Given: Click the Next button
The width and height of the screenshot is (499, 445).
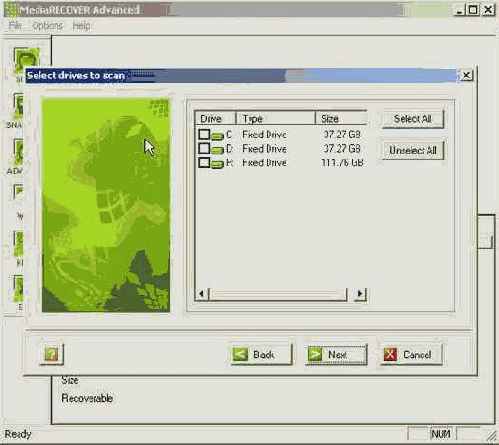Looking at the screenshot, I should 336,354.
